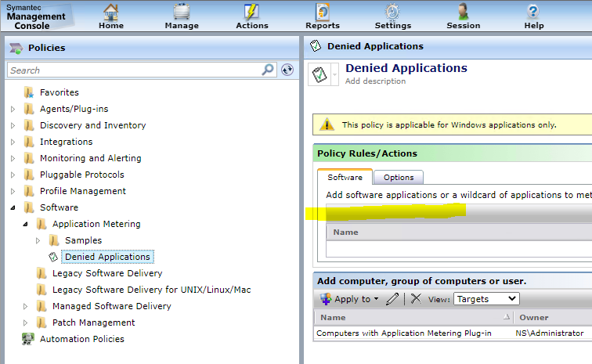Image resolution: width=592 pixels, height=364 pixels.
Task: Click the Automation Policies icon
Action: [x=28, y=339]
